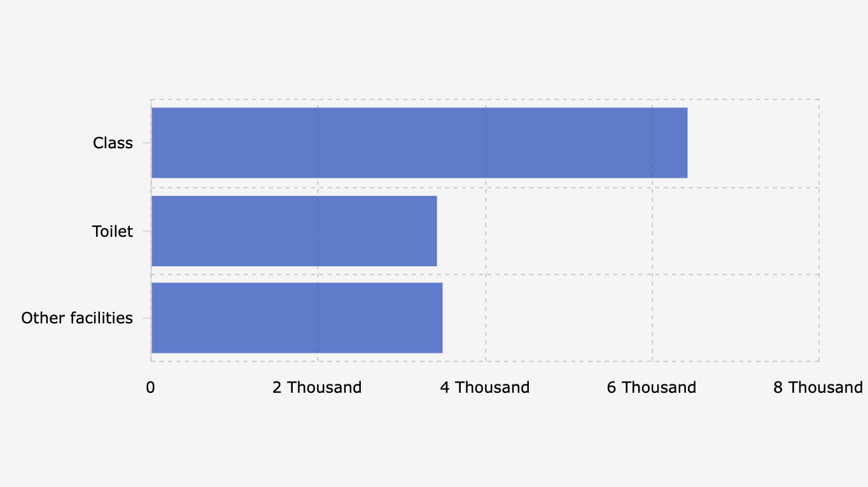Click the Other facilities bar
The image size is (868, 487).
coord(297,318)
